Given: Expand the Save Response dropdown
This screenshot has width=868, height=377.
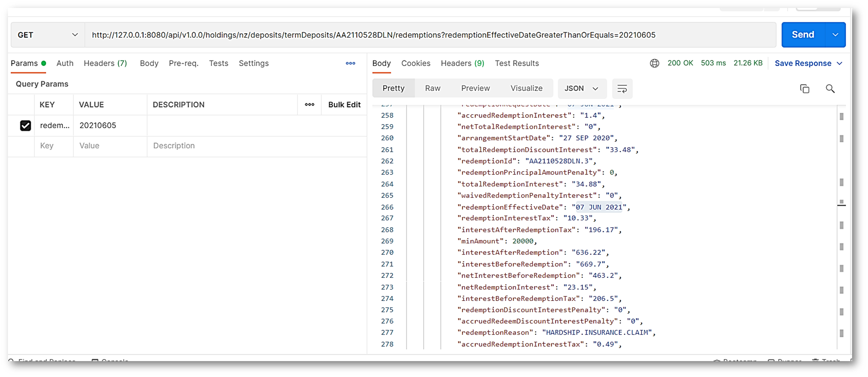Looking at the screenshot, I should pos(840,63).
